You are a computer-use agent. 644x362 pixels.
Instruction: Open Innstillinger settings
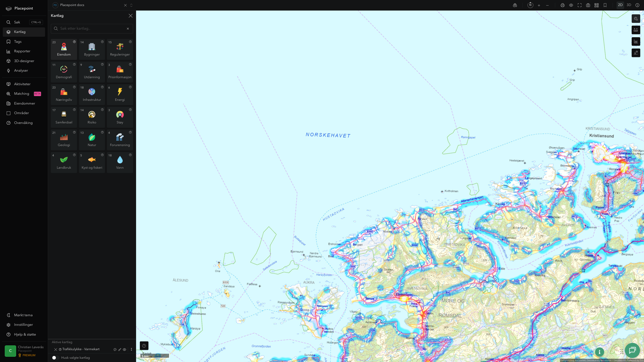click(24, 325)
